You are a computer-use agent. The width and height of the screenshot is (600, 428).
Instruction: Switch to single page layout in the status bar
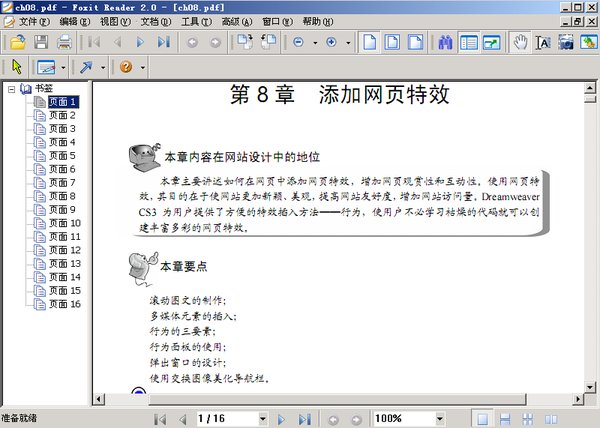coord(483,419)
